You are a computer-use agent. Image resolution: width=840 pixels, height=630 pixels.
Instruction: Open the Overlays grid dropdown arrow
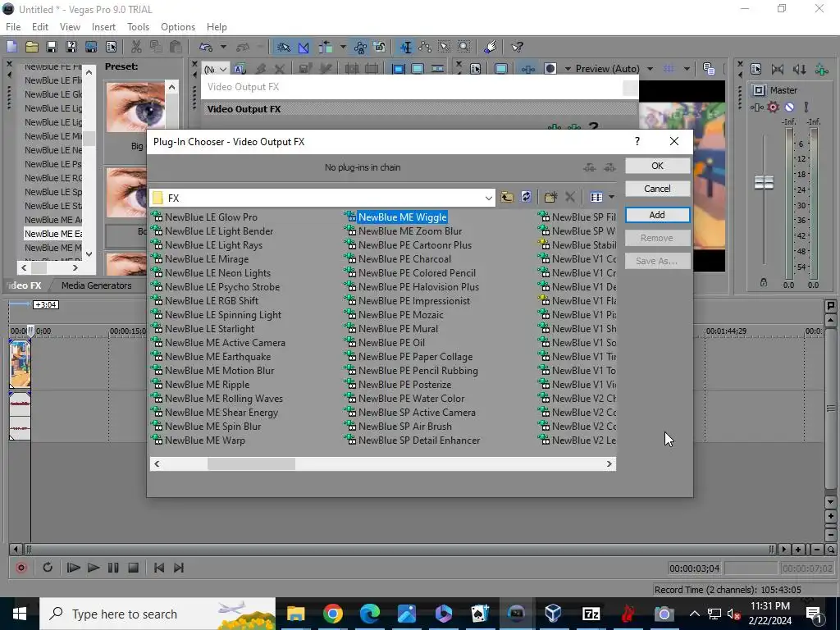687,69
